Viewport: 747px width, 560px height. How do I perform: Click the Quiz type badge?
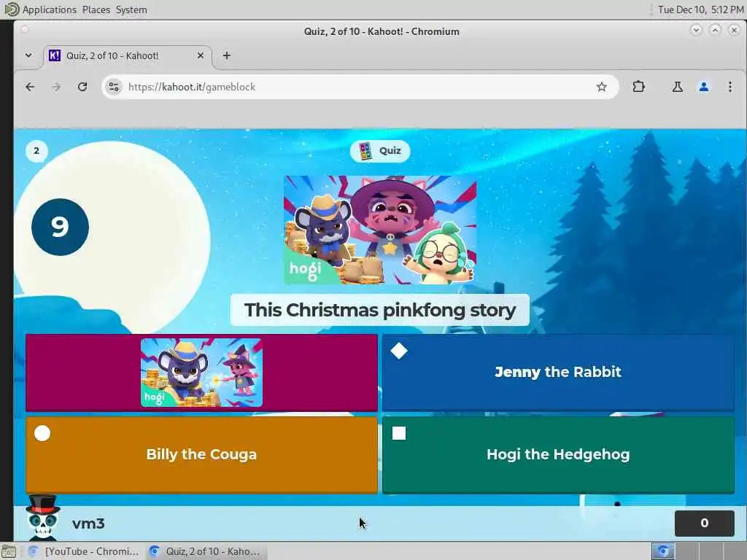(x=380, y=151)
